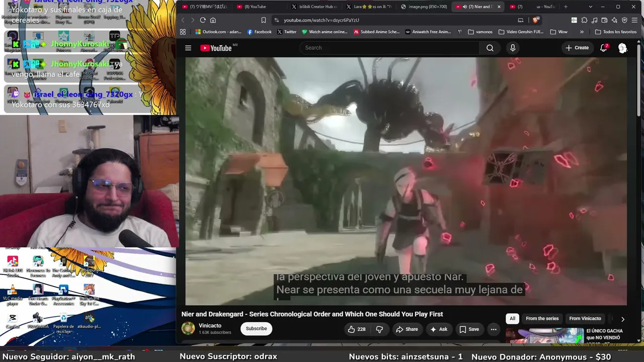Show more filter chips with the right arrow
The image size is (644, 362).
pos(622,319)
